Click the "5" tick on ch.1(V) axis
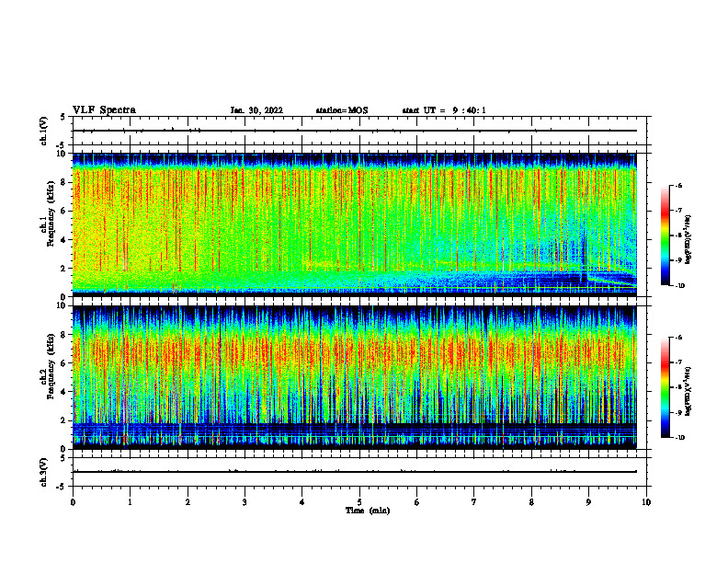The image size is (728, 563). point(63,117)
